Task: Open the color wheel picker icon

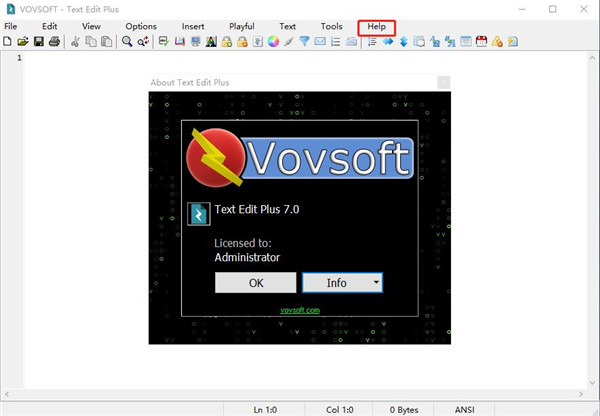Action: click(273, 41)
